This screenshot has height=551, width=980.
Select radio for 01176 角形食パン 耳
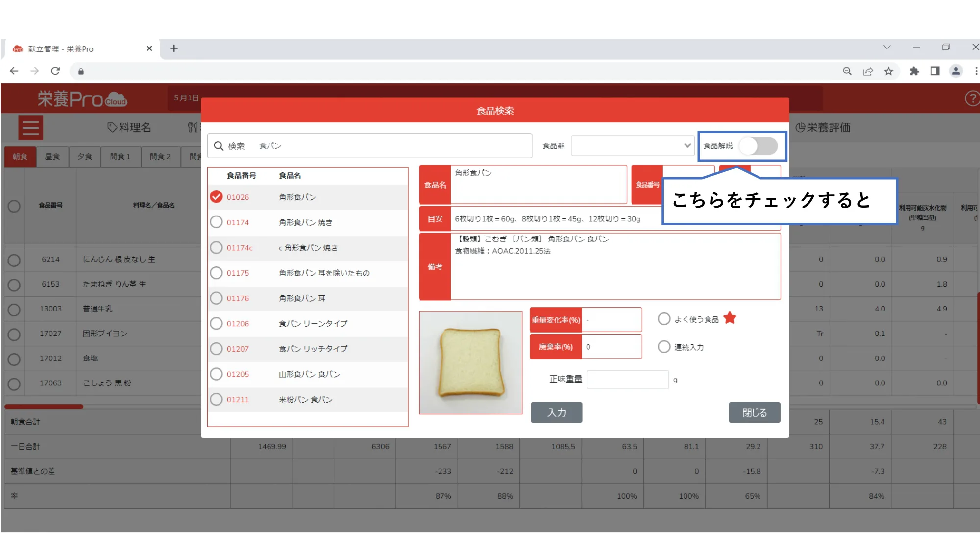(x=216, y=298)
